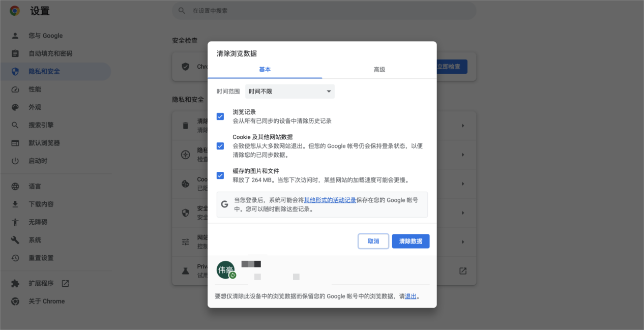Click the globe icon for 语言
644x330 pixels.
pyautogui.click(x=15, y=187)
